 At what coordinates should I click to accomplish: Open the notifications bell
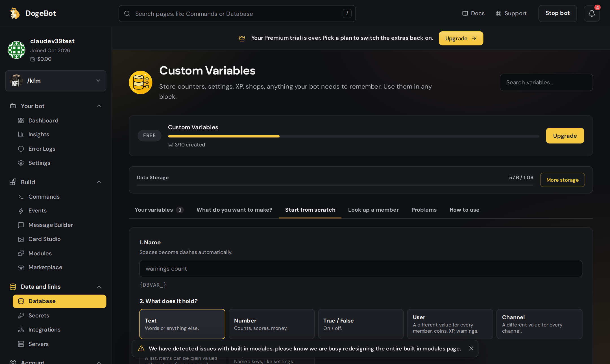tap(592, 14)
